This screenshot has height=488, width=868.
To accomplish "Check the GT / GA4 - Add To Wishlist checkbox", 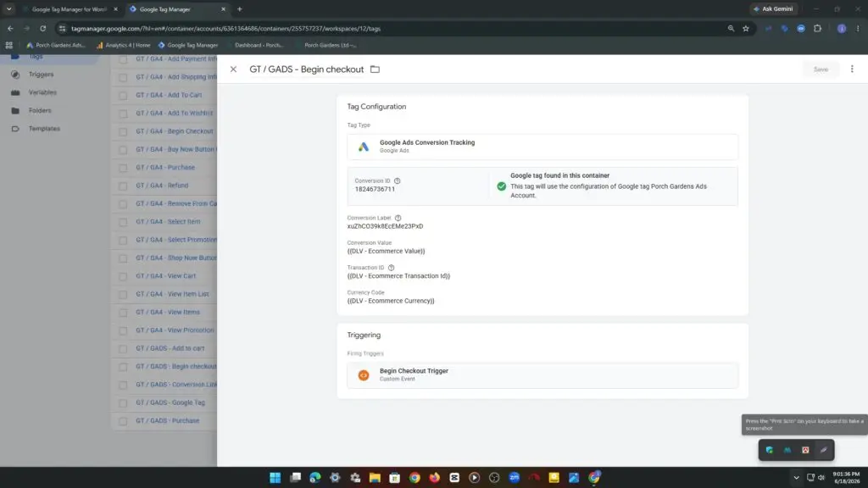I will point(123,114).
